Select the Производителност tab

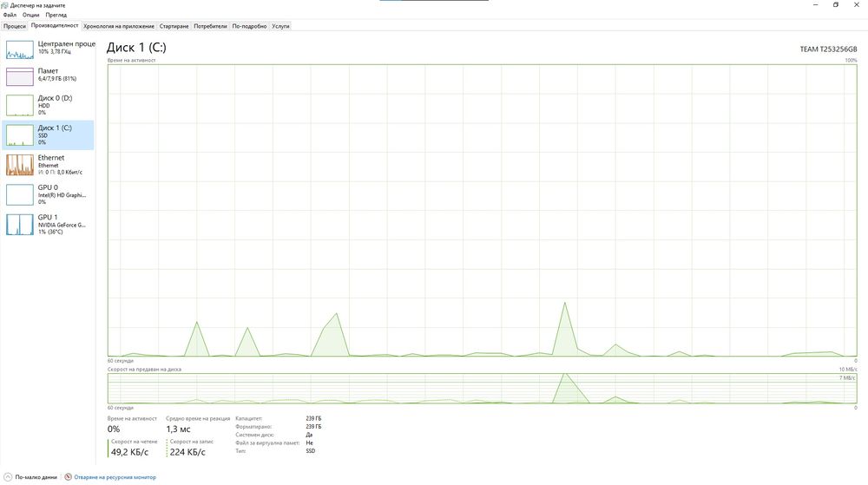[x=55, y=25]
